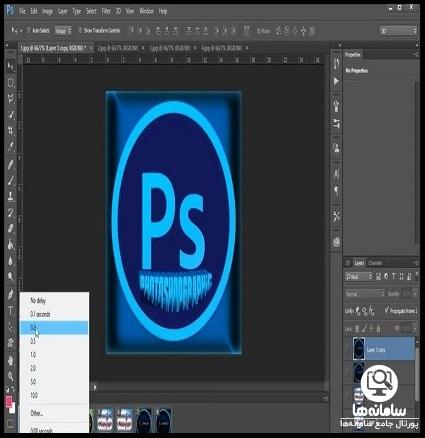
Task: Select the Custom Shape tool
Action: pyautogui.click(x=11, y=342)
